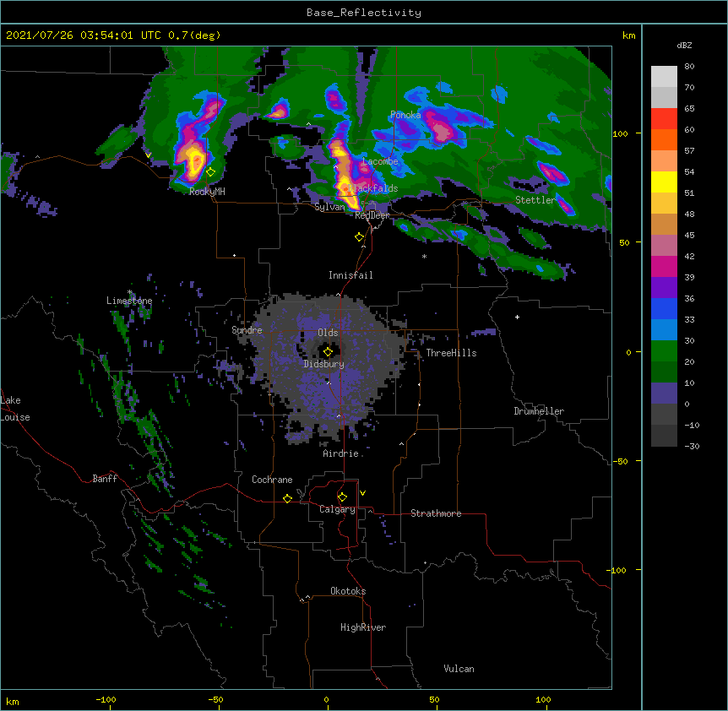
Task: Click the Banff label
Action: [105, 479]
